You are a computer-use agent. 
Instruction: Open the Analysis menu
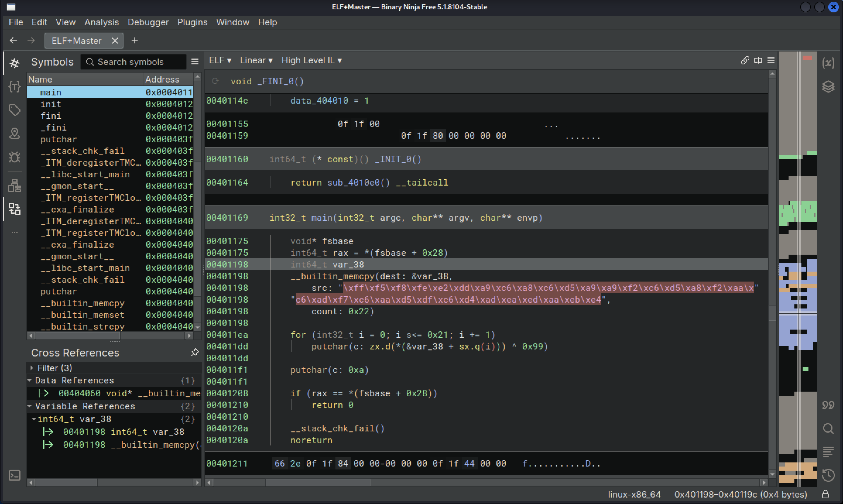(102, 22)
